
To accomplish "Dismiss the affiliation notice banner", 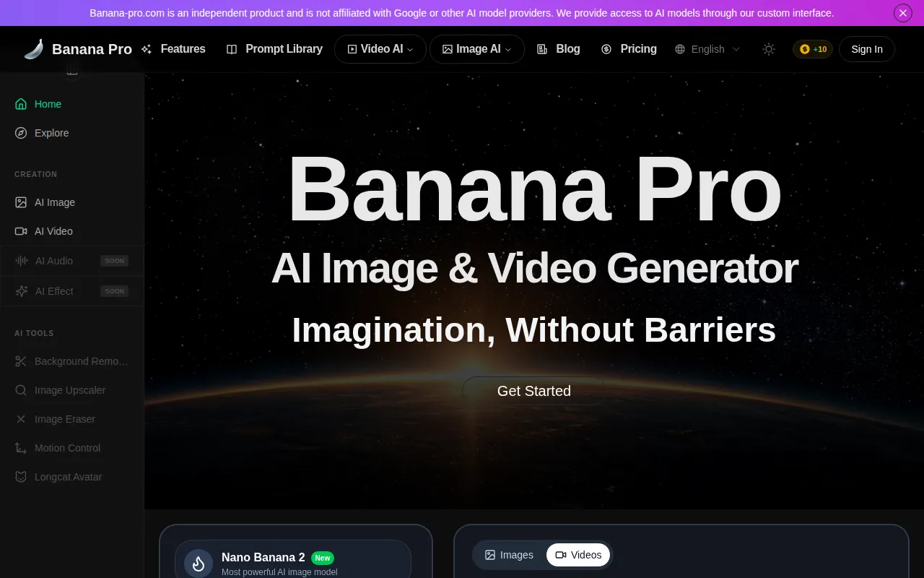I will 902,13.
